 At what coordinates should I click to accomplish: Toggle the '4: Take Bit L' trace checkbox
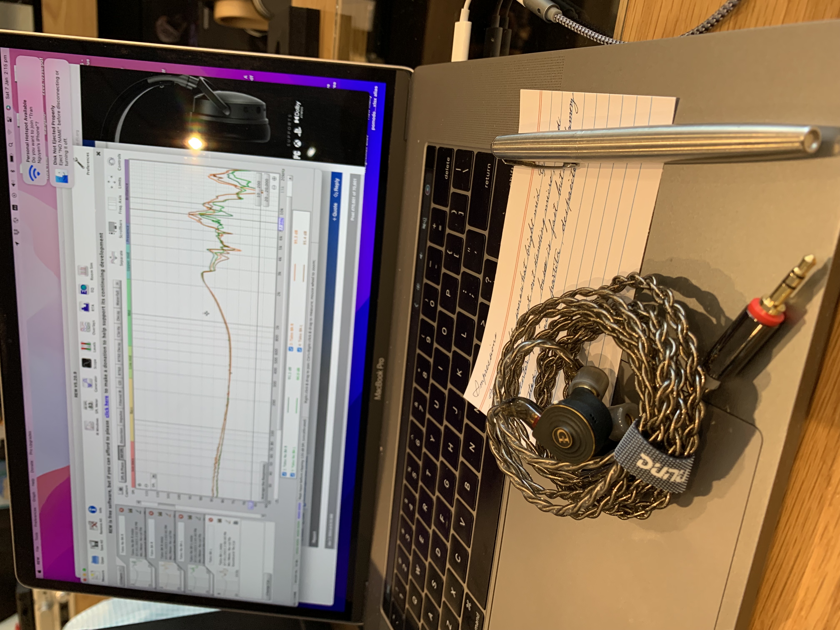[300, 350]
